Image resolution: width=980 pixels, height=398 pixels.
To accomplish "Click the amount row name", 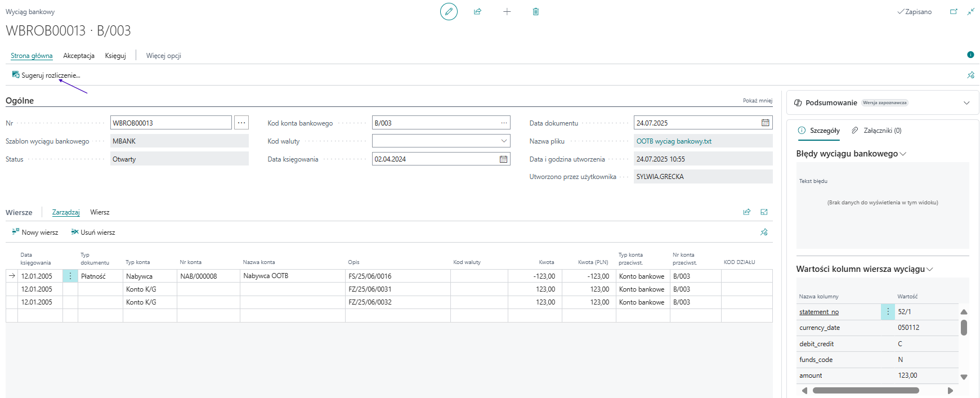I will (x=811, y=375).
